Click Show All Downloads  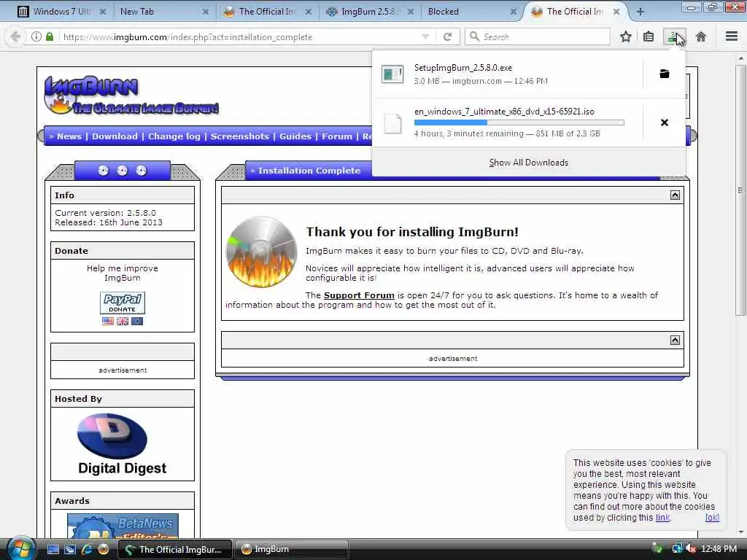click(529, 163)
